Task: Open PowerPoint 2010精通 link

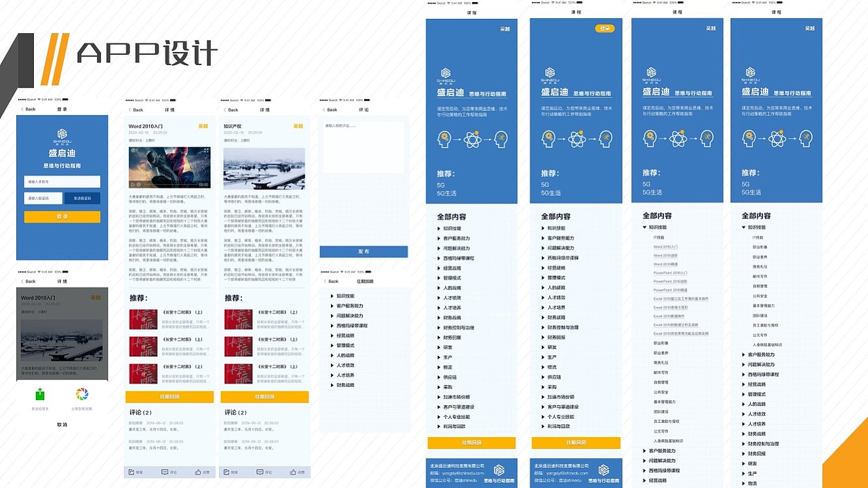Action: [x=671, y=289]
